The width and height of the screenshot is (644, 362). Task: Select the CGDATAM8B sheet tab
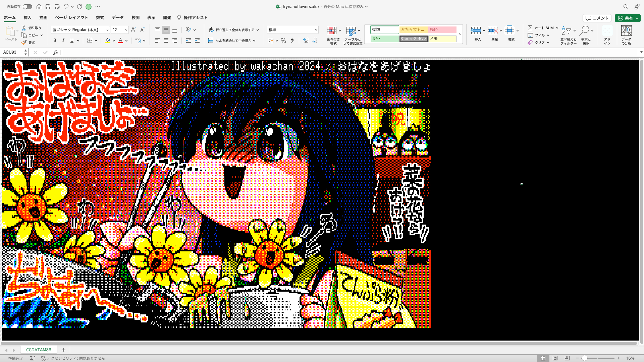click(39, 350)
